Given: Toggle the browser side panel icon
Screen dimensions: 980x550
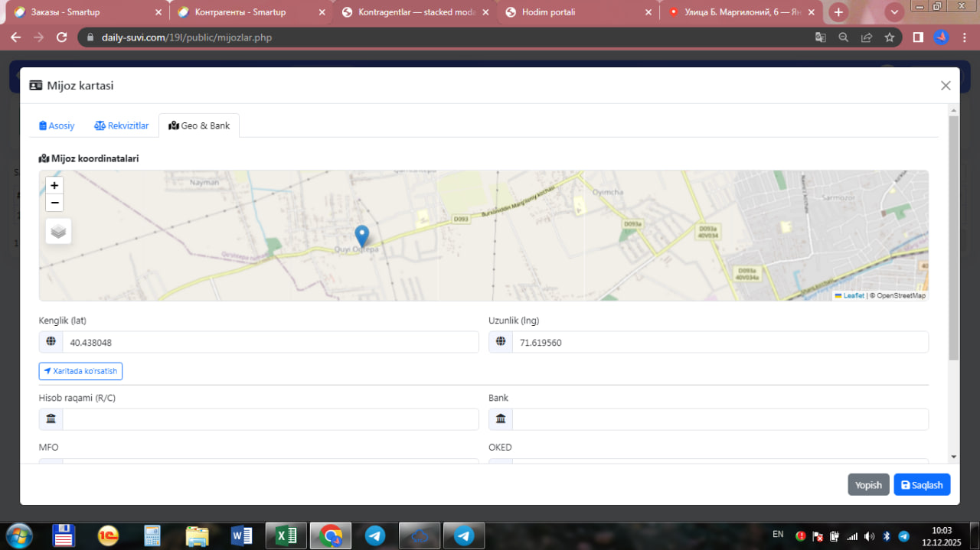Looking at the screenshot, I should tap(918, 37).
